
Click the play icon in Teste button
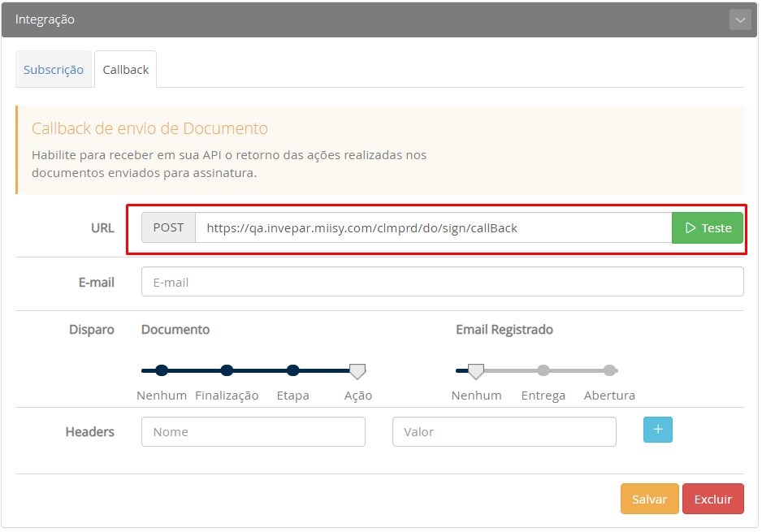tap(691, 228)
